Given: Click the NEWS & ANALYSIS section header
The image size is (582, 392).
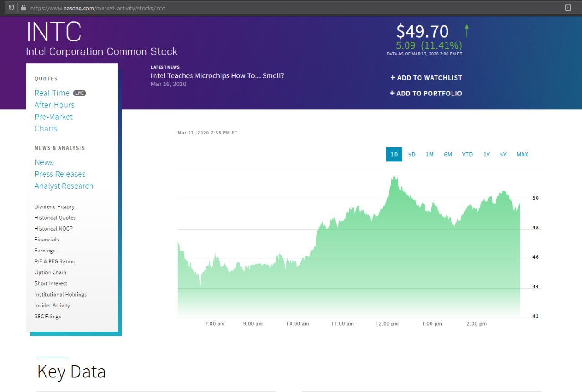Looking at the screenshot, I should pos(60,148).
